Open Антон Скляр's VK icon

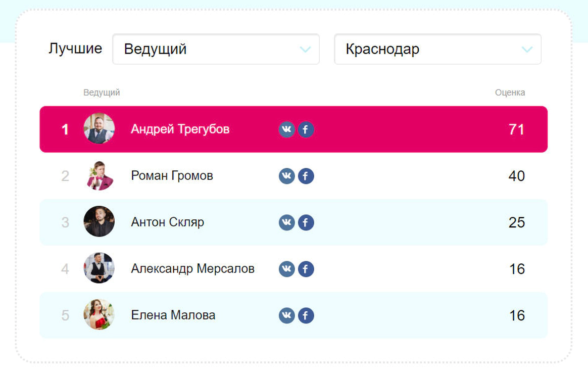tap(286, 222)
